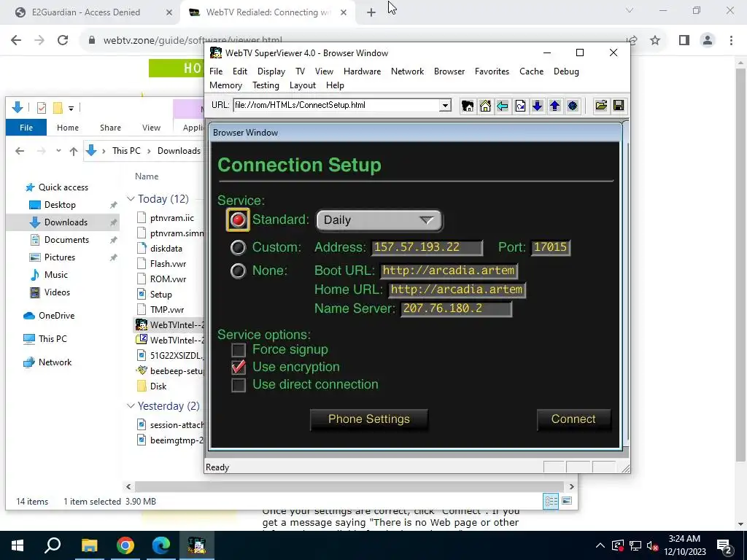Image resolution: width=747 pixels, height=560 pixels.
Task: Click the right scroll arrow in Explorer
Action: coord(572,486)
